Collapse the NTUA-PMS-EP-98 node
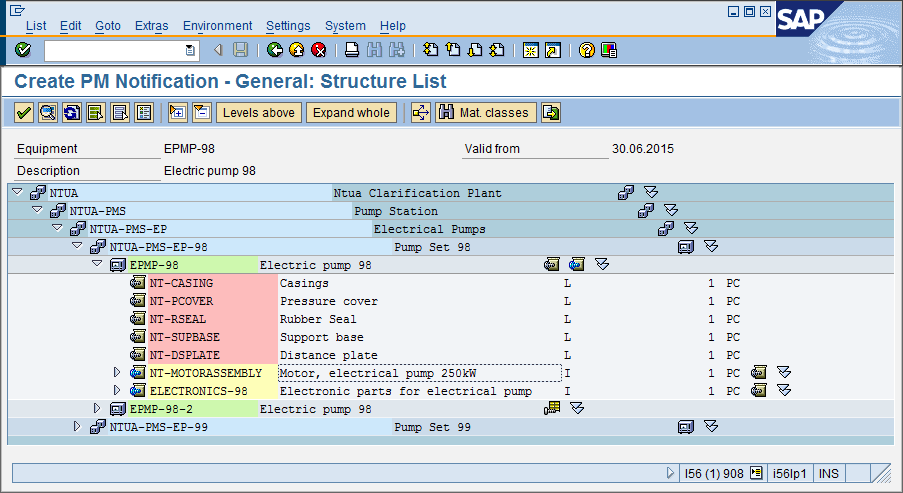Screen dimensions: 903x493 77,246
